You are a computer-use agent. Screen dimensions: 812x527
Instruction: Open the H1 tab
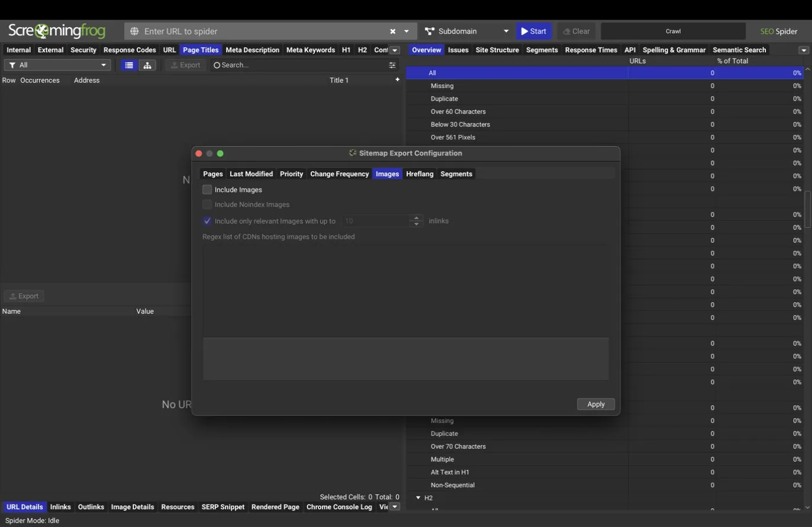346,50
